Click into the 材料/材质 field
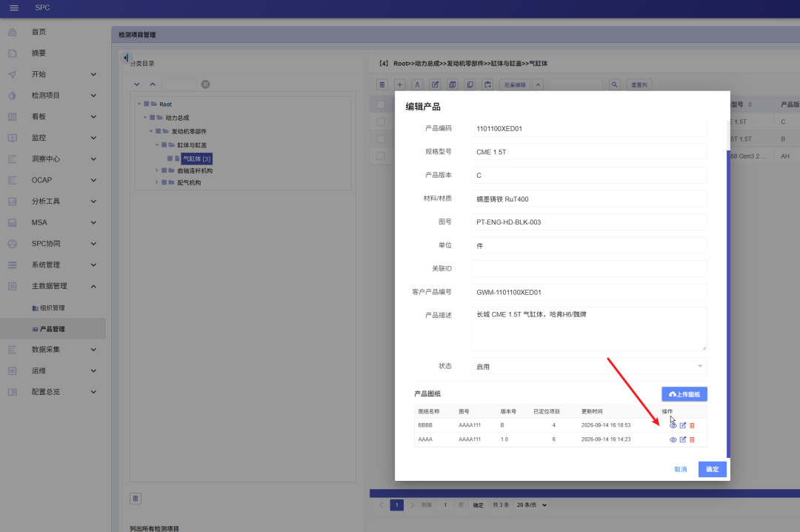The image size is (800, 532). click(x=590, y=199)
